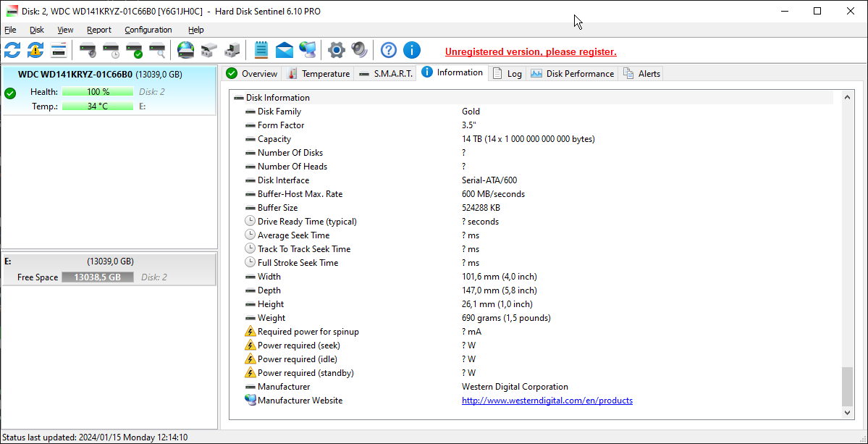The image size is (868, 444).
Task: Click the Full Stroke Seek Time row
Action: [539, 263]
